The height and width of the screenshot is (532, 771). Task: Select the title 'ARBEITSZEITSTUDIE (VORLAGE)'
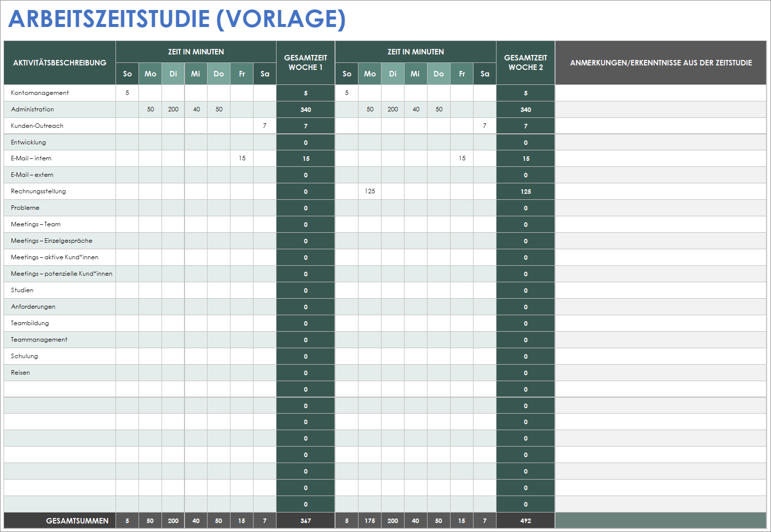(x=177, y=19)
